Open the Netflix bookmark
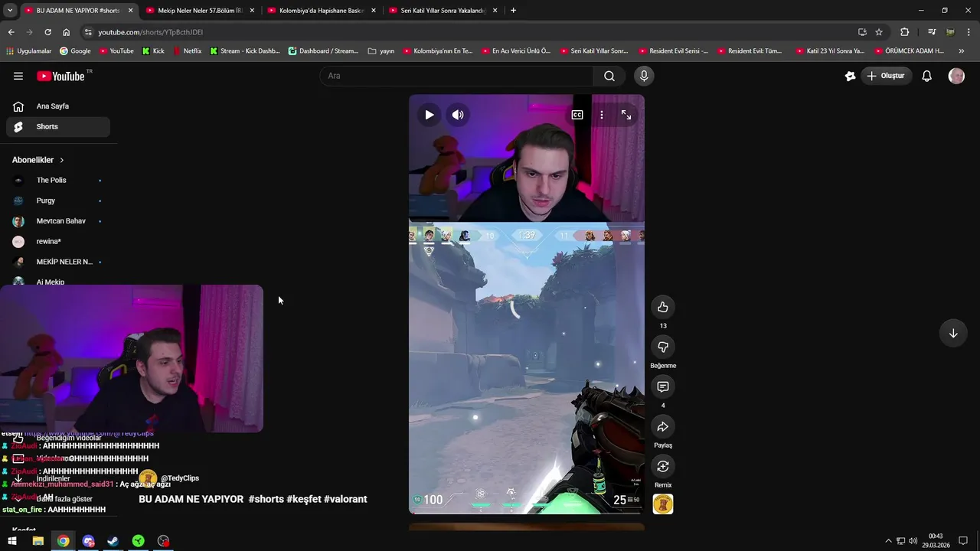Screen dimensions: 980x551 (x=187, y=51)
